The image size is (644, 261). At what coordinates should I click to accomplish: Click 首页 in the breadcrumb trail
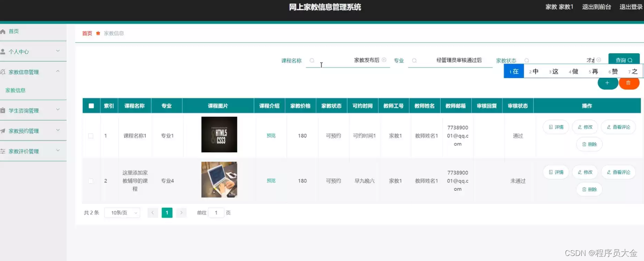point(86,33)
